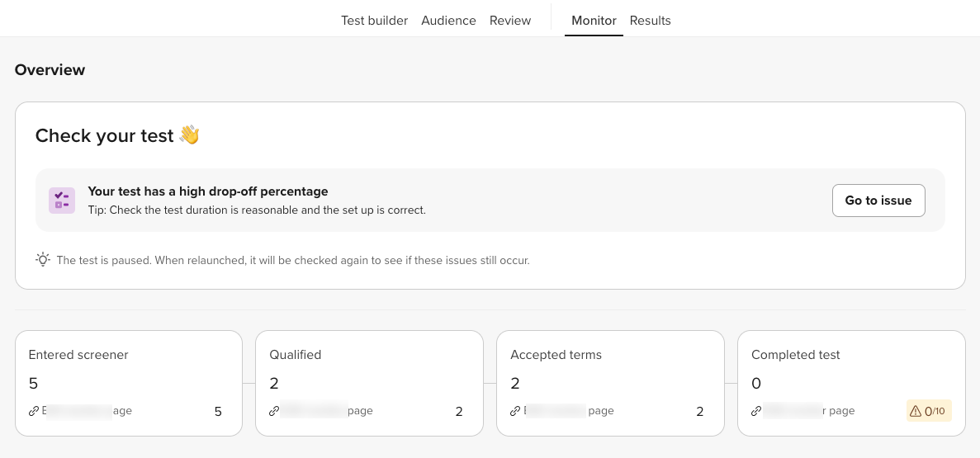Click link icon in Entered screener card
Viewport: 980px width, 458px height.
[x=34, y=411]
